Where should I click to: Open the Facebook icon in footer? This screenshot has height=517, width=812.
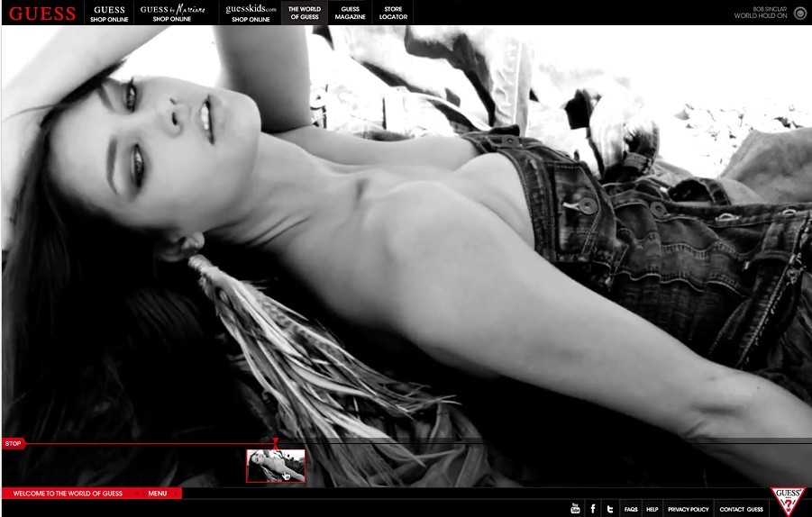(593, 509)
